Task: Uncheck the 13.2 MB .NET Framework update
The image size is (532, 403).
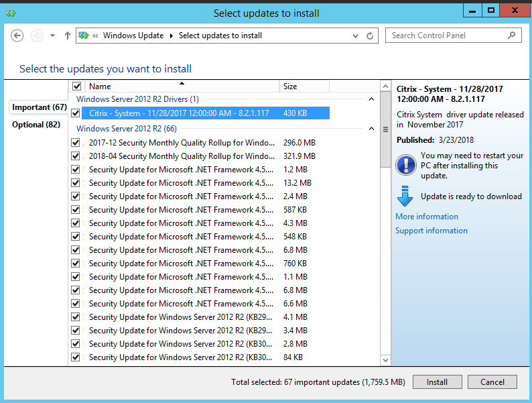Action: click(75, 183)
